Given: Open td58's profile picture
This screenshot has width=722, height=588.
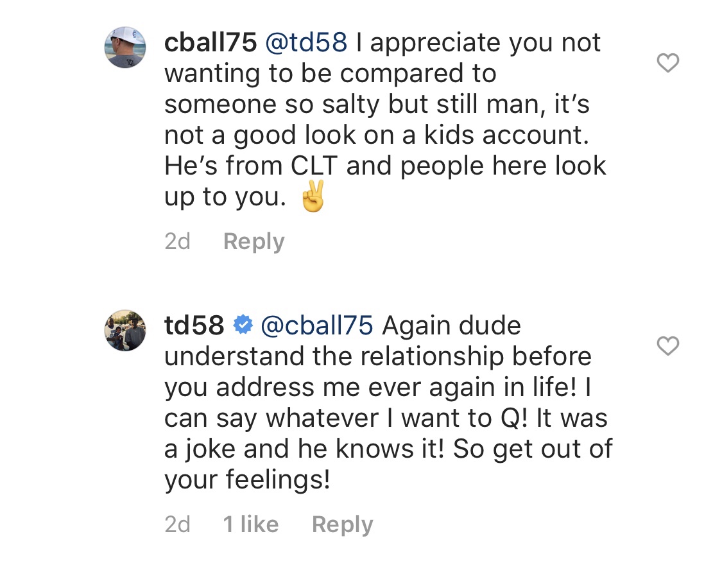Looking at the screenshot, I should [125, 330].
